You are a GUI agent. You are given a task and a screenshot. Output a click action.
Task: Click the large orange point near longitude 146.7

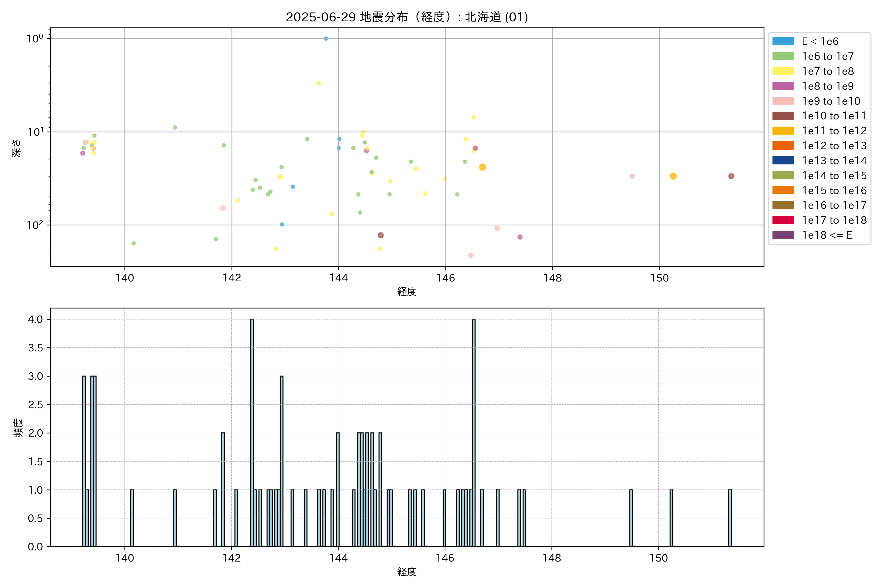click(x=482, y=167)
